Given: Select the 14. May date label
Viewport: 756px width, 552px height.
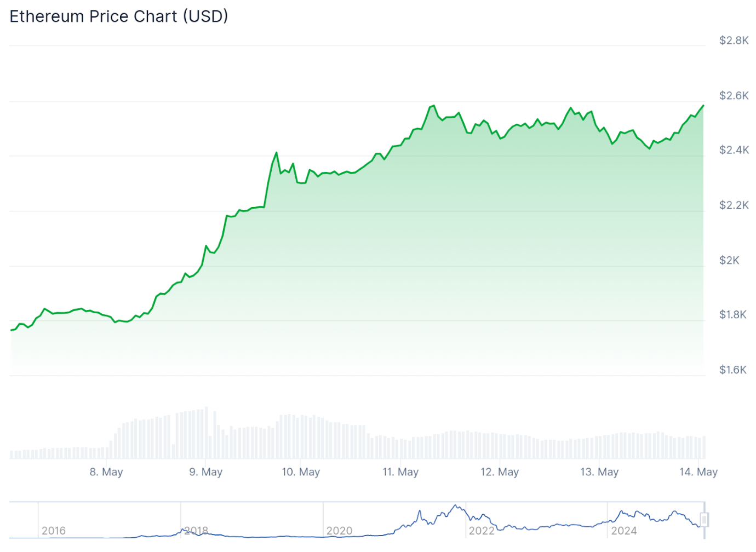Looking at the screenshot, I should point(698,472).
